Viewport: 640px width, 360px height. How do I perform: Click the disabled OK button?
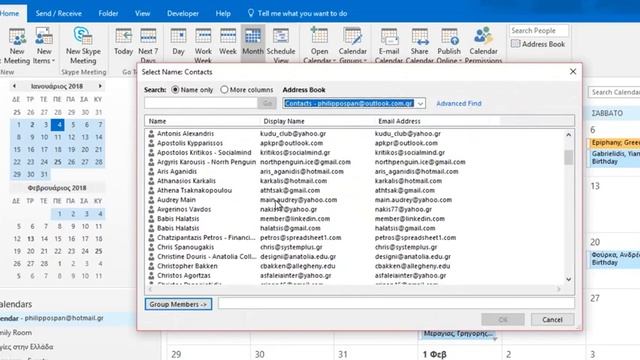(x=503, y=320)
